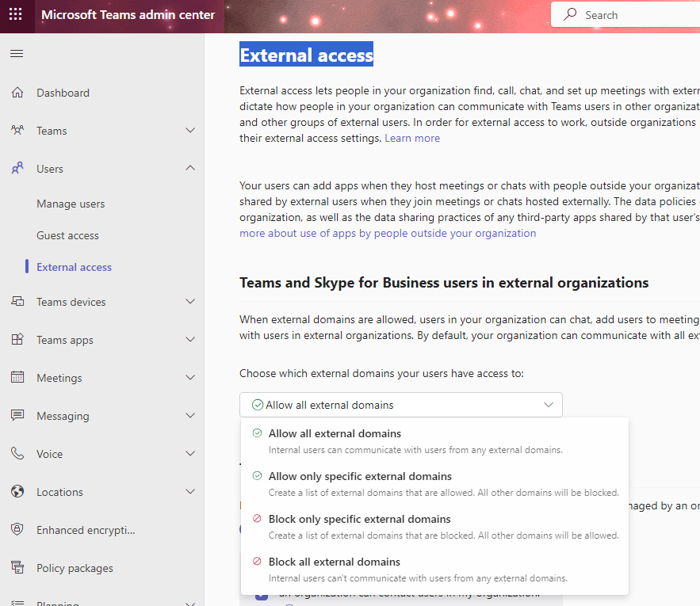Expand the Teams section chevron

click(190, 130)
